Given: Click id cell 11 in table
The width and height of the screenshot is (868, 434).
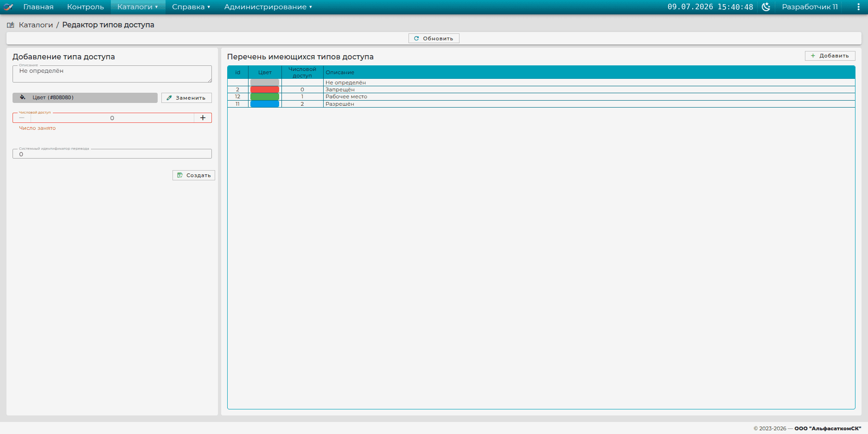Looking at the screenshot, I should click(238, 104).
